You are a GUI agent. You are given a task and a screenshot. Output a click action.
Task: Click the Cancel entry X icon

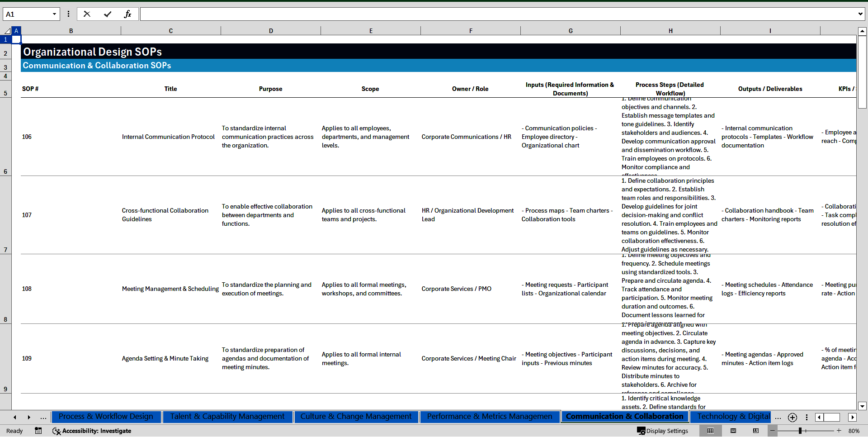click(87, 14)
